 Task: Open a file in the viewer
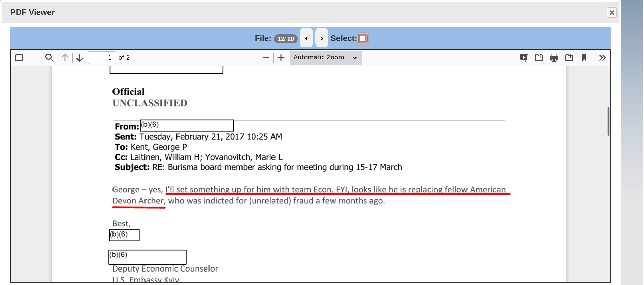pyautogui.click(x=539, y=58)
